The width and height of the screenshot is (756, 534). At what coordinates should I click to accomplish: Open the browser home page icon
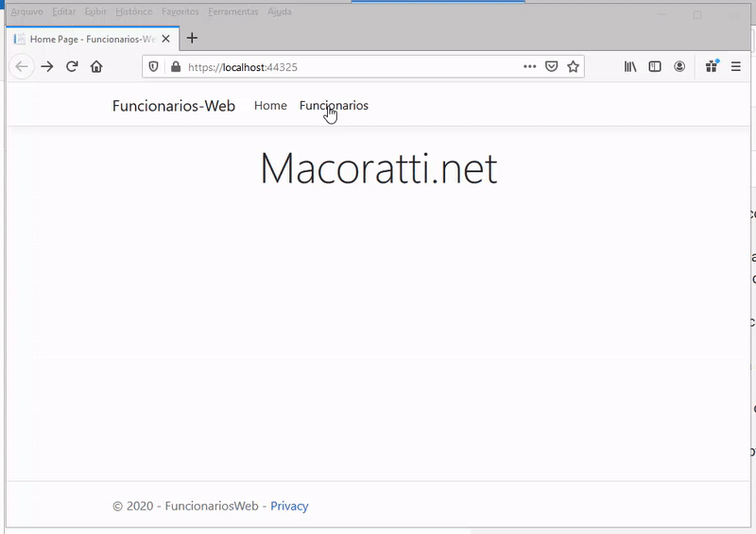[96, 66]
